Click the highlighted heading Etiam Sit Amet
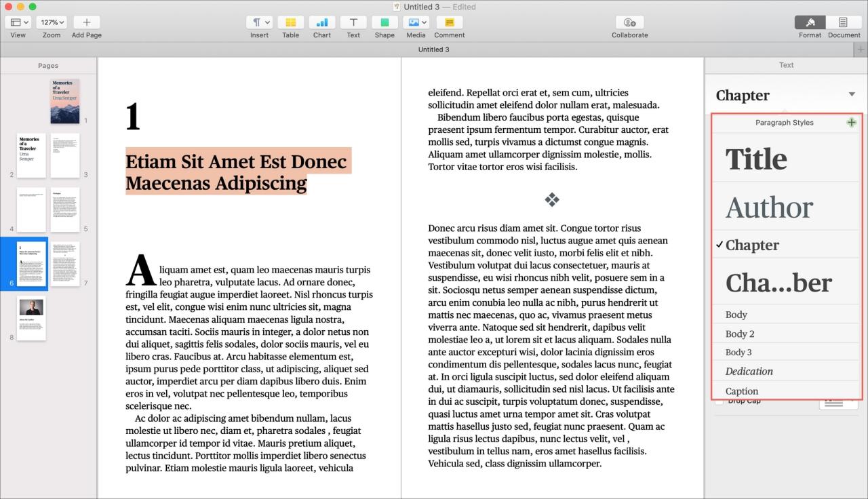Screen dimensions: 868x499 point(238,172)
